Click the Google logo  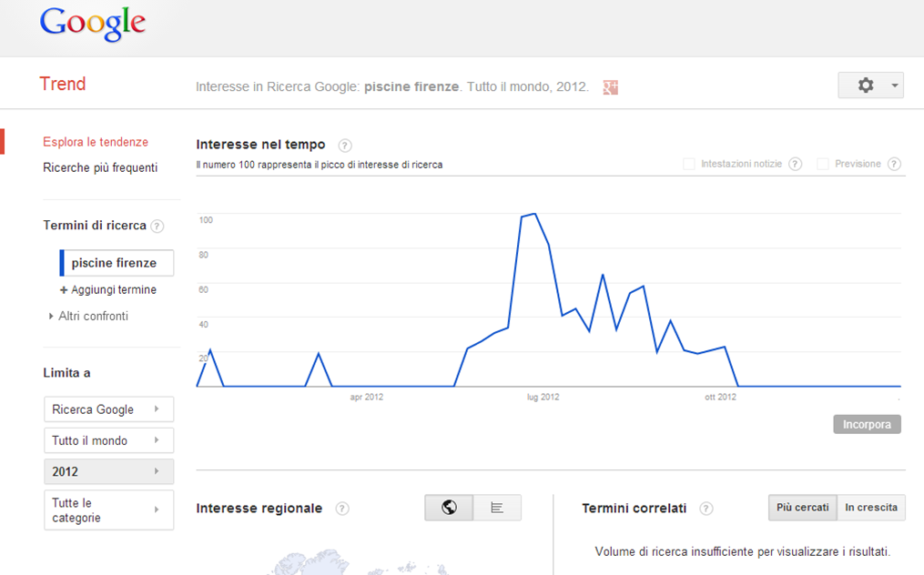[93, 25]
